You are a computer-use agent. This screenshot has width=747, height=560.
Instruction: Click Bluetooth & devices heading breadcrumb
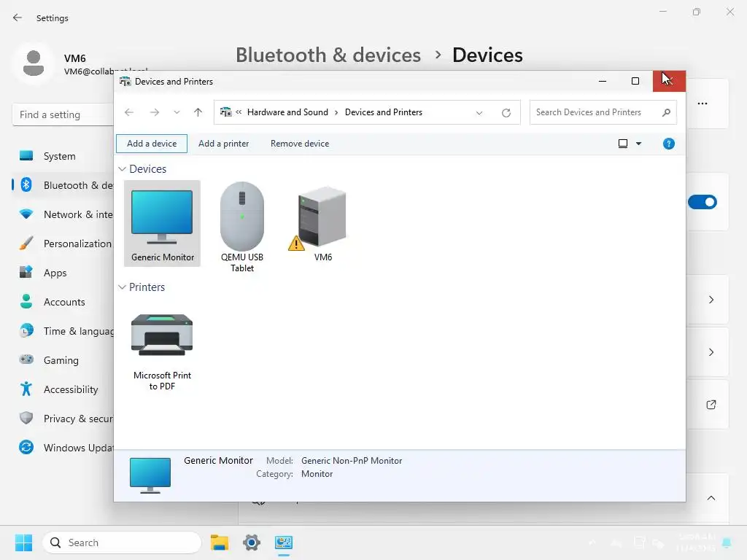pyautogui.click(x=328, y=55)
